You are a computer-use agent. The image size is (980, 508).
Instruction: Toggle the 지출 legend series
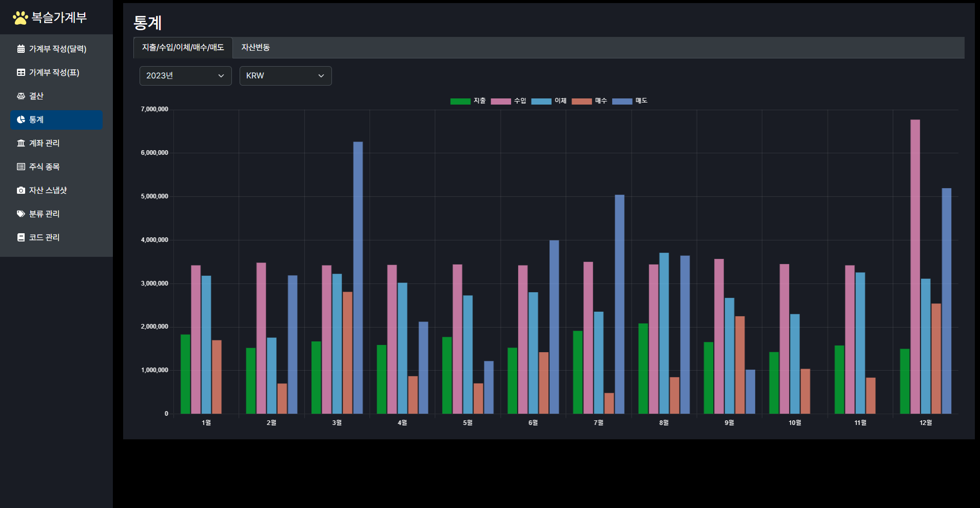click(x=468, y=101)
